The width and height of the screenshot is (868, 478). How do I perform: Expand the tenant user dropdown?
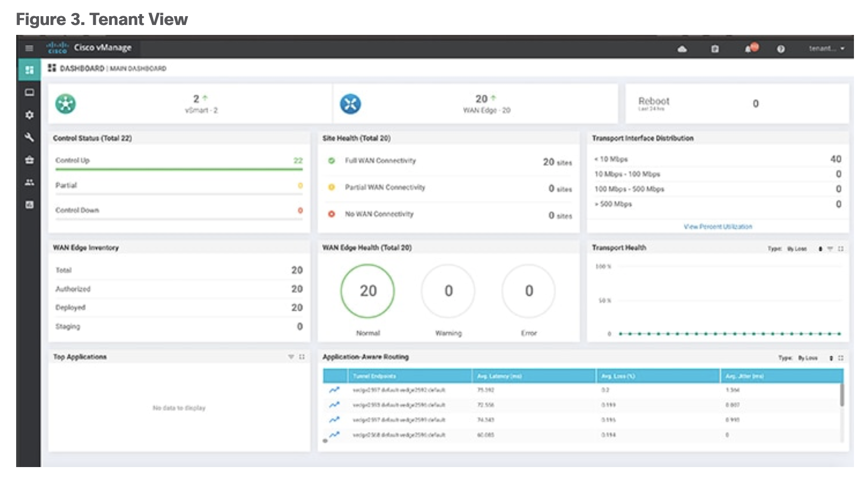[826, 48]
